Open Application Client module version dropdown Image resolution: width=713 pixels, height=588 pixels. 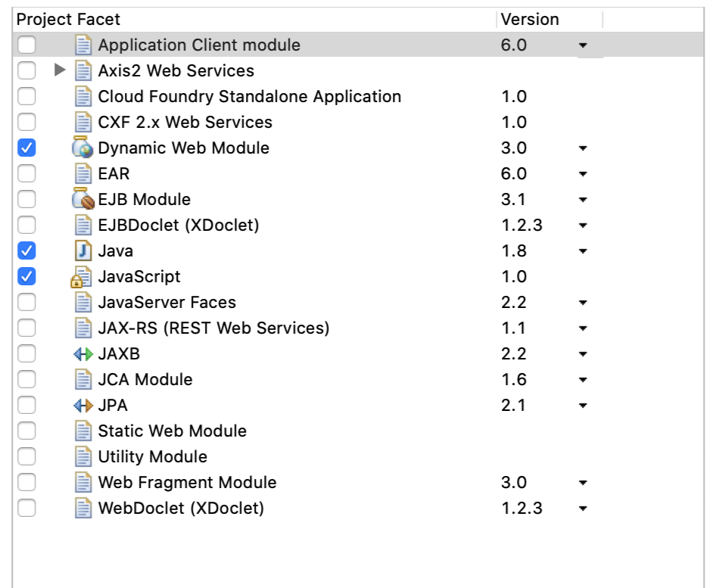583,45
